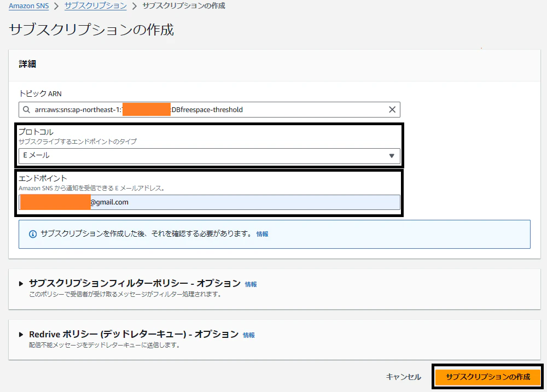Open 情報 link beside Redrive ポリシー heading
The width and height of the screenshot is (547, 392).
249,335
